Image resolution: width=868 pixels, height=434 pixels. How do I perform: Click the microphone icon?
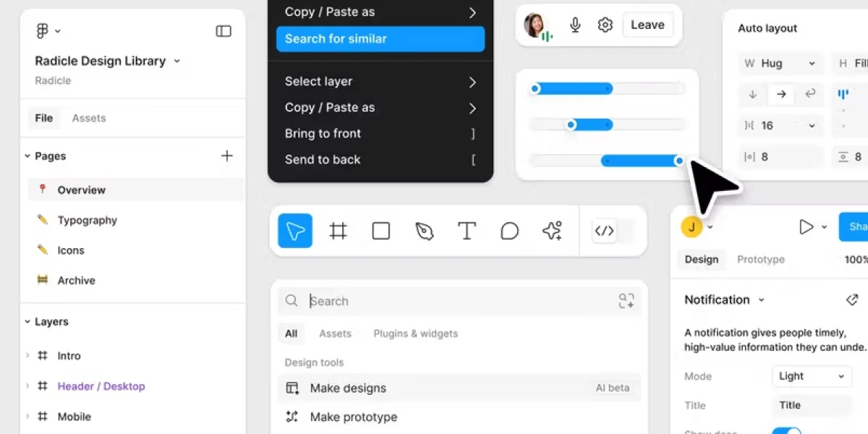576,25
